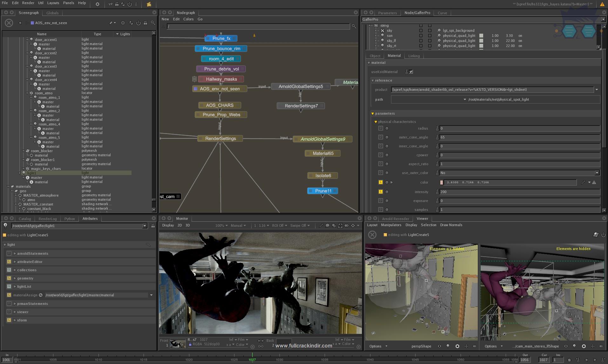Open the use_outer_color No dropdown
Image resolution: width=608 pixels, height=364 pixels.
pos(520,173)
